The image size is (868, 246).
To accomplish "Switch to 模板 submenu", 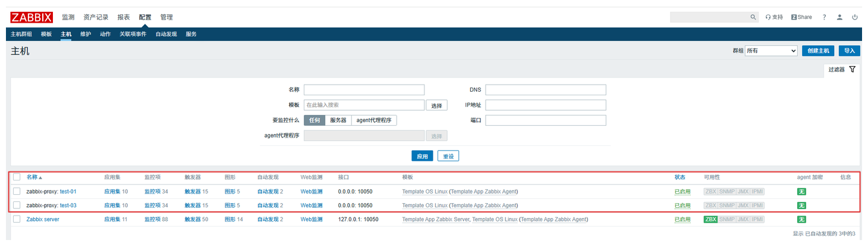I will [46, 34].
